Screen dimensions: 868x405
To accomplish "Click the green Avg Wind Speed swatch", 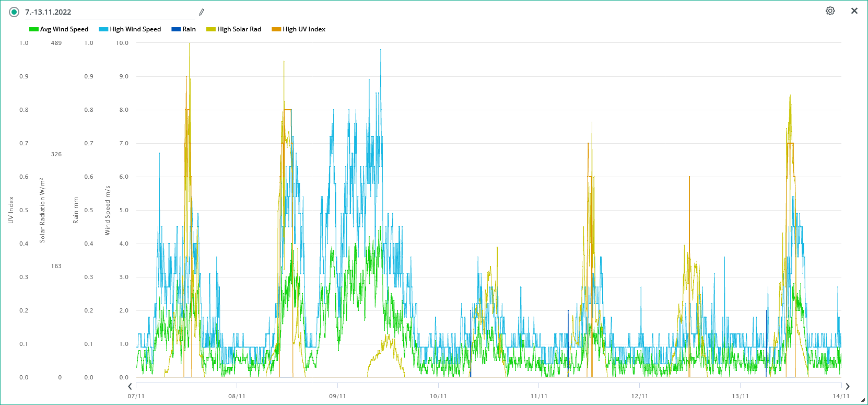I will (x=34, y=29).
